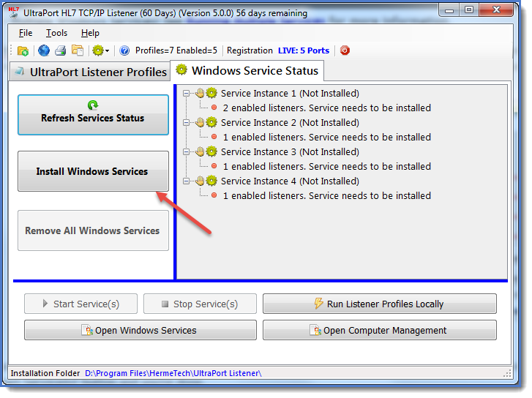Collapse the Service Instance 1 tree node
This screenshot has width=532, height=398.
click(x=186, y=93)
